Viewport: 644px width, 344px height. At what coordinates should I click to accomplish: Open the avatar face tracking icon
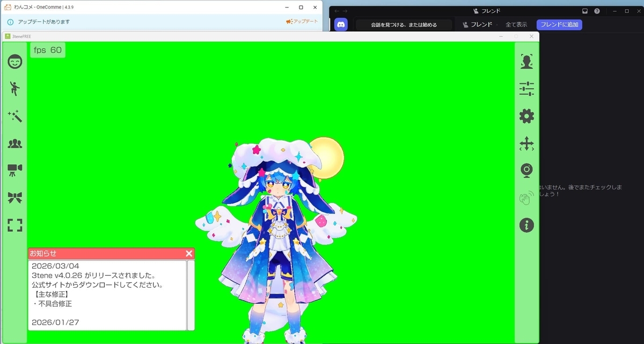click(526, 62)
